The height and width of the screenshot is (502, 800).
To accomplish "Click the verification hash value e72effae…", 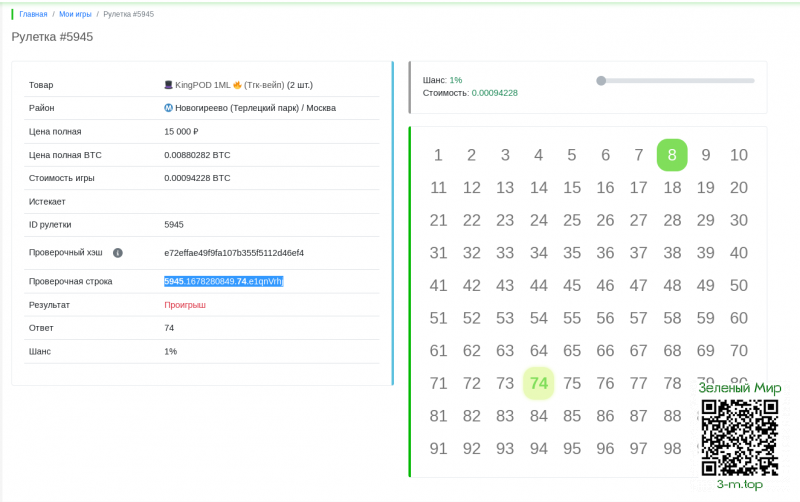I will [x=233, y=253].
